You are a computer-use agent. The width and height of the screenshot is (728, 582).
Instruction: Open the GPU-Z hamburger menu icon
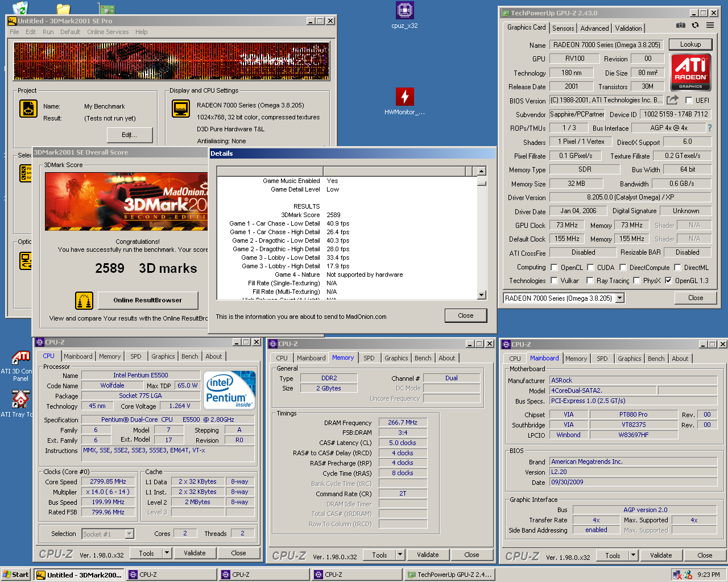point(710,25)
